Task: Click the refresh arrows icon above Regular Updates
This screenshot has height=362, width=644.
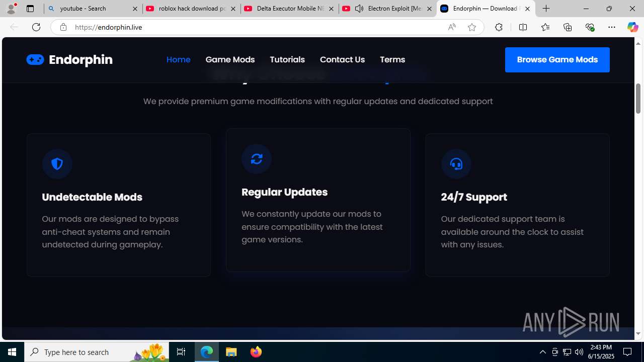Action: tap(257, 158)
